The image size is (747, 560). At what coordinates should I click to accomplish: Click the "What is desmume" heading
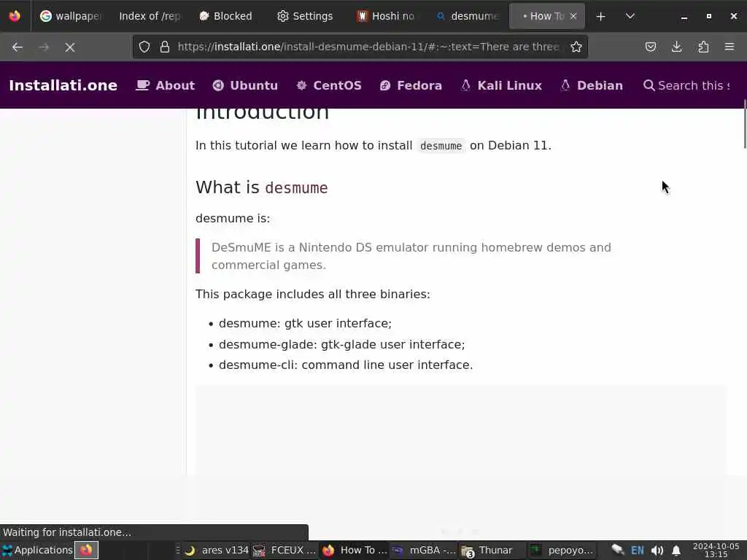coord(262,187)
